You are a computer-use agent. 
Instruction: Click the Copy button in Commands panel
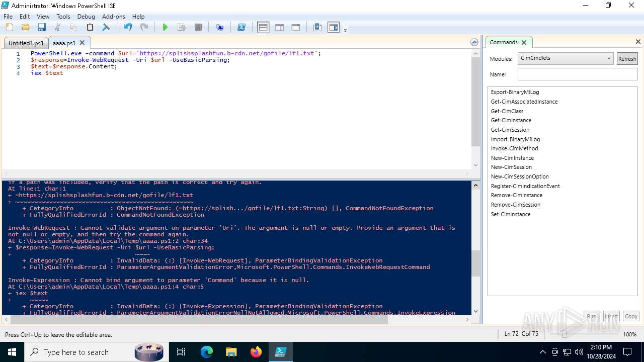click(x=630, y=316)
